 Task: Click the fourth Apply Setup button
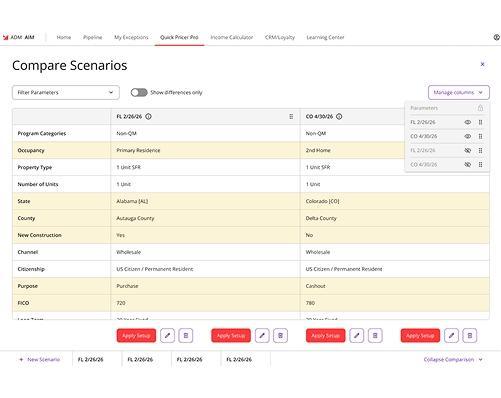420,335
